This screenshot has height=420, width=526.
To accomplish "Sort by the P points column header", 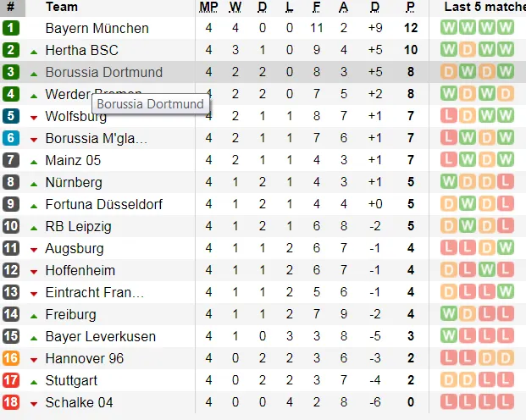I will (411, 8).
